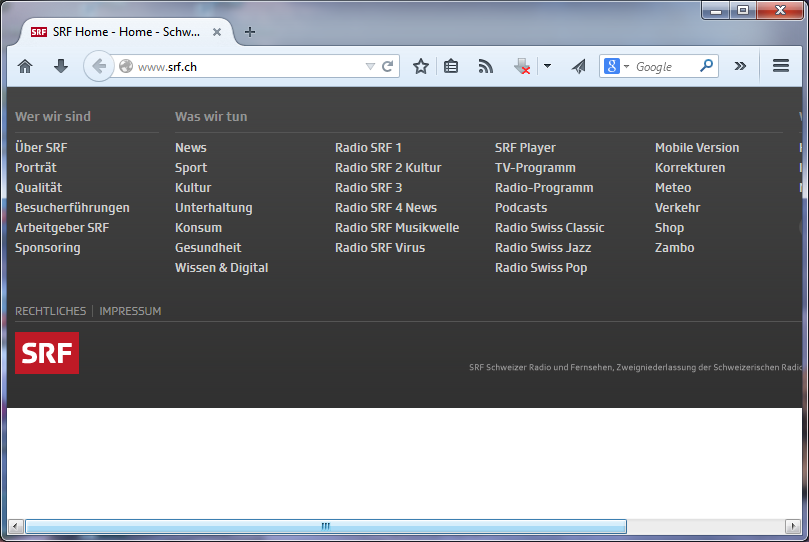Open Radio Swiss Jazz link

[543, 248]
